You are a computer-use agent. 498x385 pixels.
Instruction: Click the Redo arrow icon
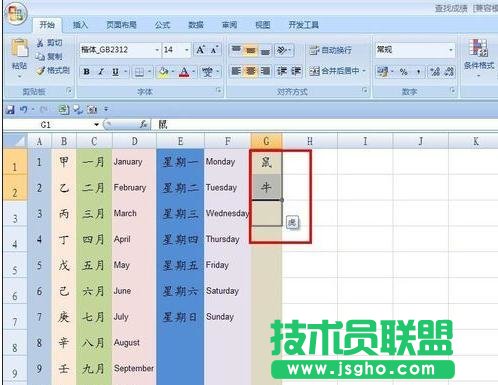coord(43,109)
